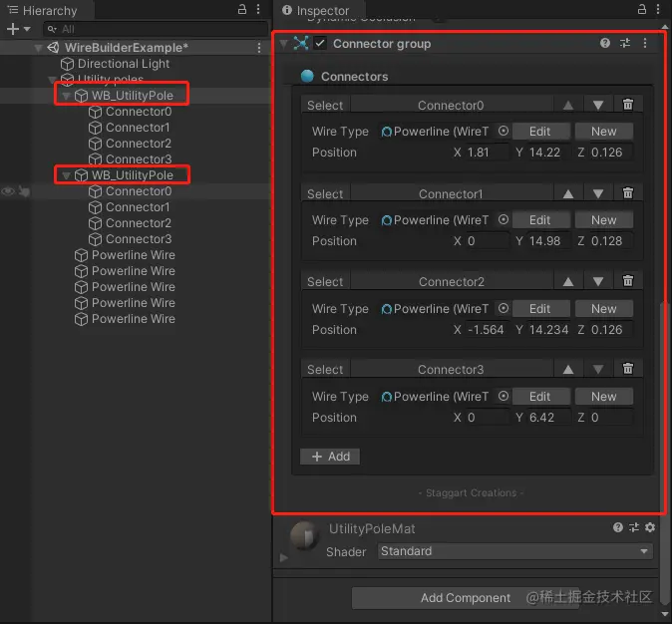Delete Connector3 with trash icon
This screenshot has width=672, height=624.
pyautogui.click(x=628, y=369)
